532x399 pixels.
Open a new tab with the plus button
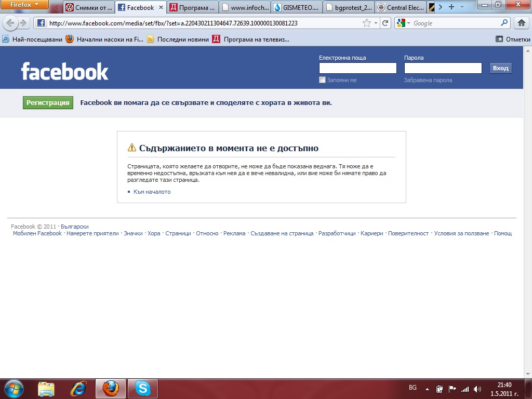coord(451,7)
